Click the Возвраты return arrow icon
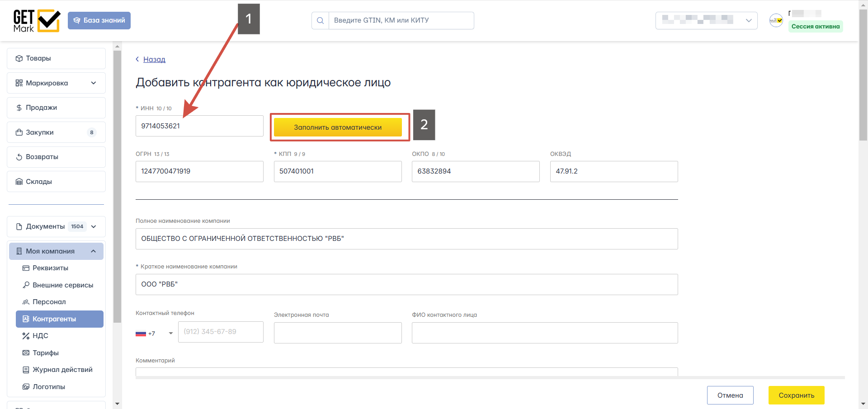Image resolution: width=868 pixels, height=409 pixels. click(19, 157)
